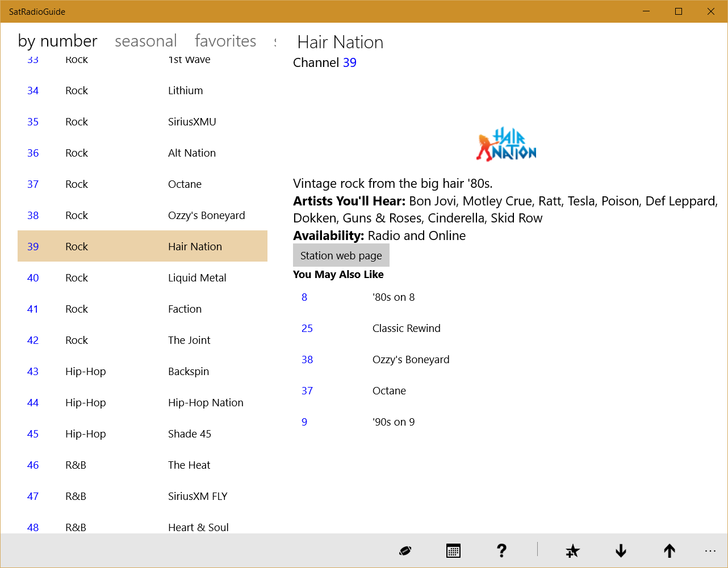Open the Station web page button

point(341,255)
